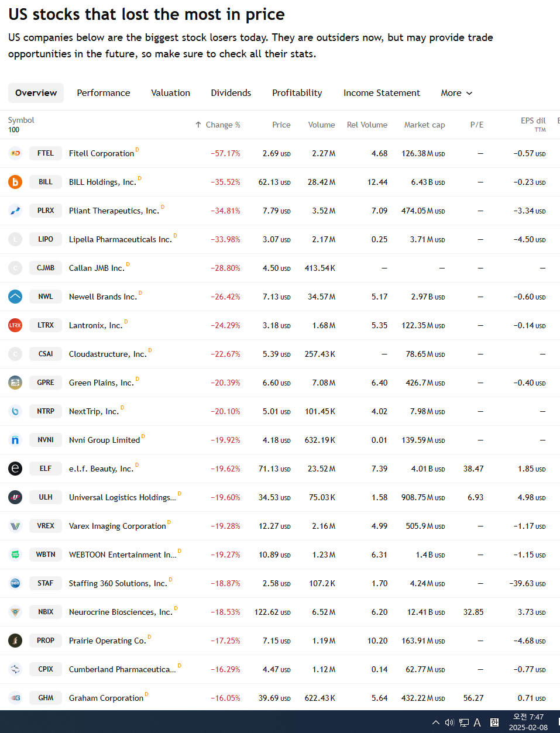Click the WEBTOON Entertainment green logo
Screen dimensions: 560x733
15,555
